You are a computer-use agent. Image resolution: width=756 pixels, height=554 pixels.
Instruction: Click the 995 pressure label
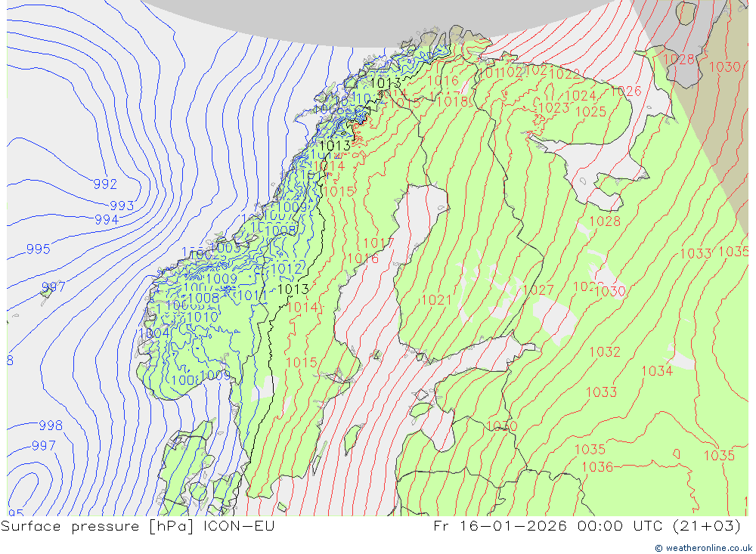[x=38, y=249]
